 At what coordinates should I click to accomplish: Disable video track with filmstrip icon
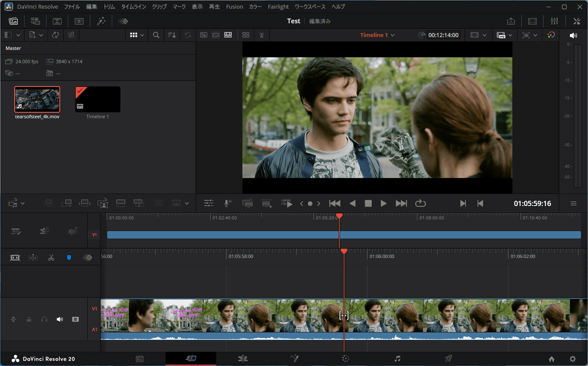pyautogui.click(x=75, y=319)
